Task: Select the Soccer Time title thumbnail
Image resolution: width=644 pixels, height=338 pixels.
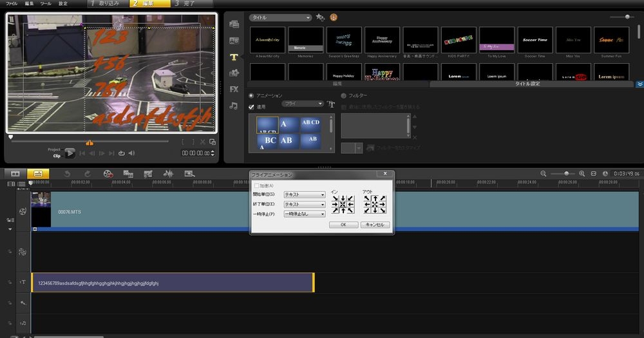Action: click(x=535, y=40)
